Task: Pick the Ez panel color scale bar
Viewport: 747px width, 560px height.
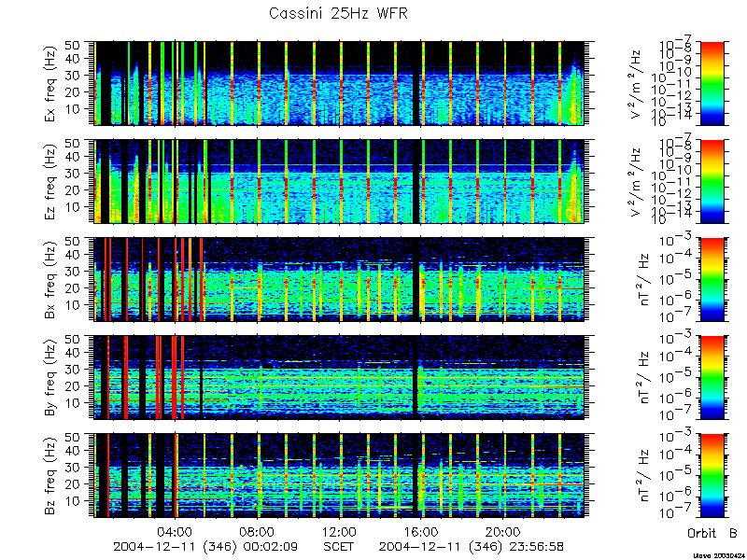Action: click(712, 181)
